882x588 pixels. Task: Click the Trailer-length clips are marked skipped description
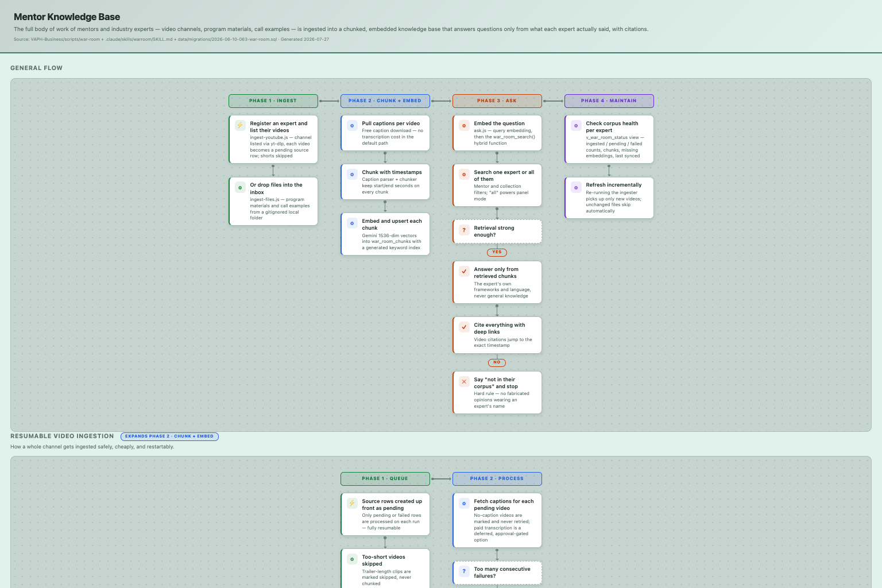(387, 577)
